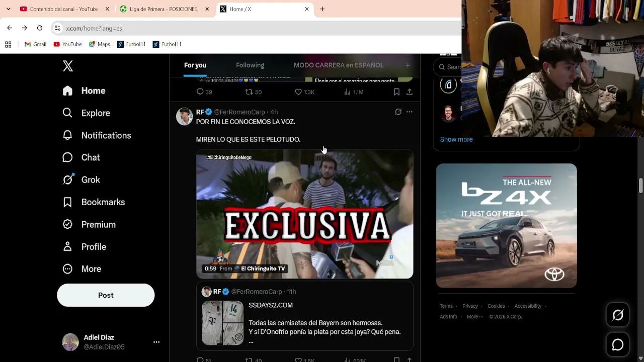Open a new browser tab

[x=323, y=9]
